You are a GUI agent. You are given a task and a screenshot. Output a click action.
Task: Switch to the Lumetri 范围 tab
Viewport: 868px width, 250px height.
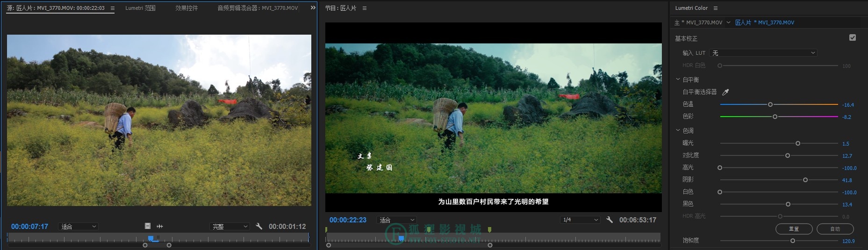(x=140, y=8)
